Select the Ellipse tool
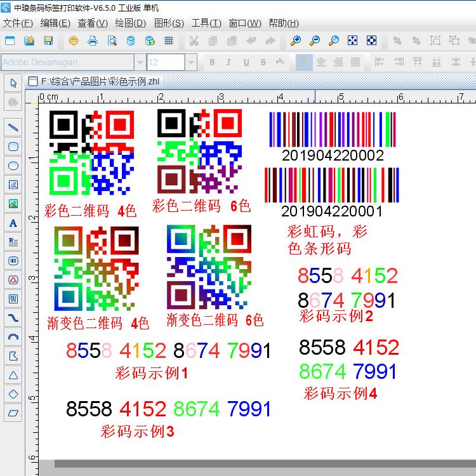 pos(13,166)
